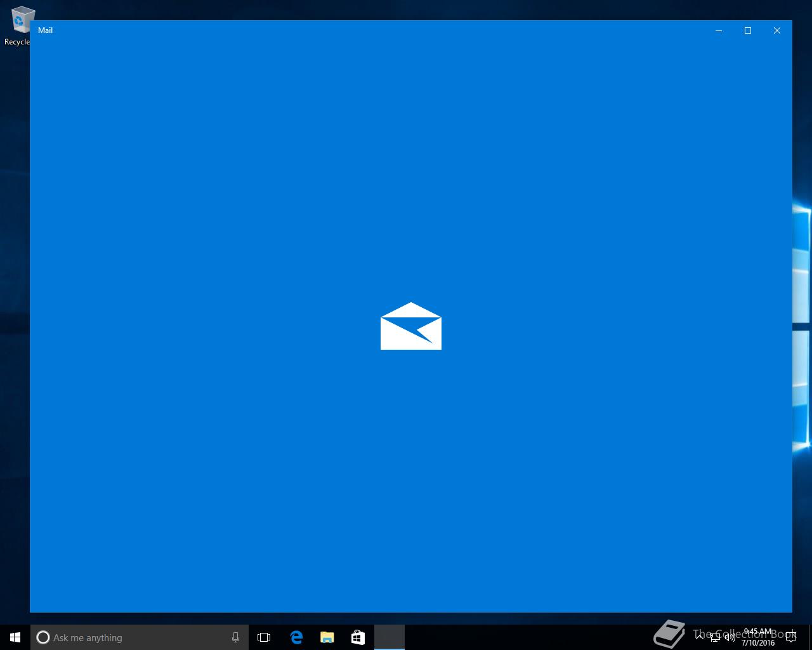Image resolution: width=812 pixels, height=650 pixels.
Task: Open the Action Center notifications icon
Action: pos(791,637)
